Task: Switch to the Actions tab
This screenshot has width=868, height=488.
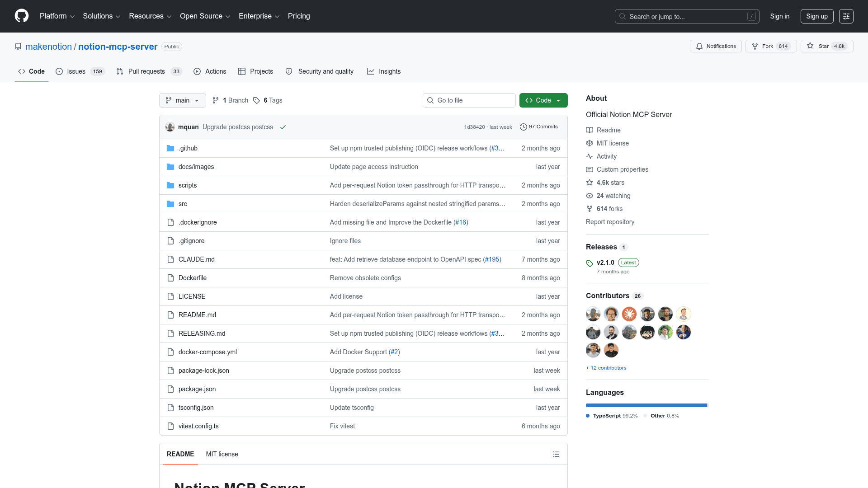Action: pos(210,71)
